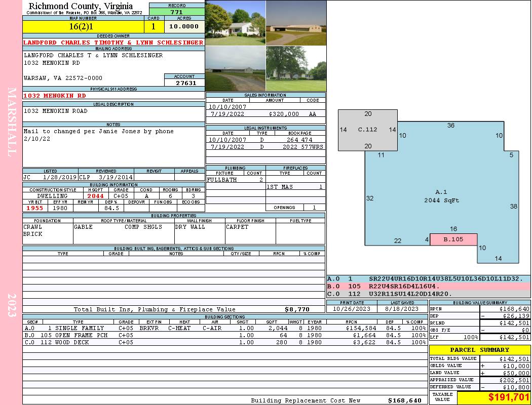Select the 7/19/2022 $320,000 sale row

coord(265,114)
